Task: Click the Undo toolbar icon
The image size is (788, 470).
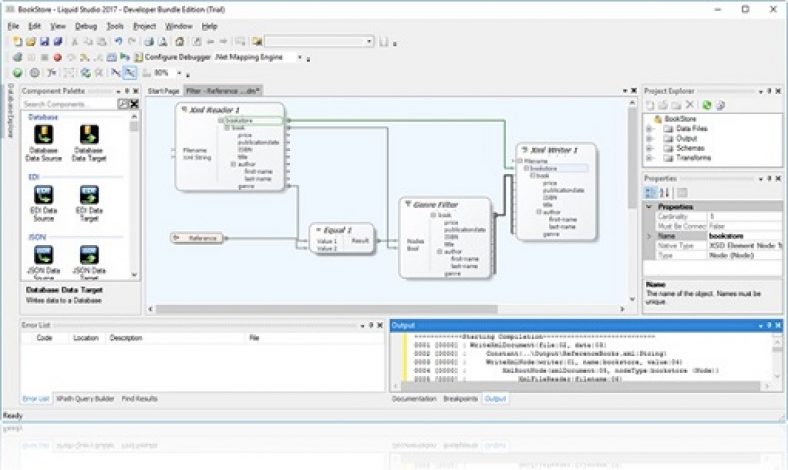Action: tap(118, 42)
